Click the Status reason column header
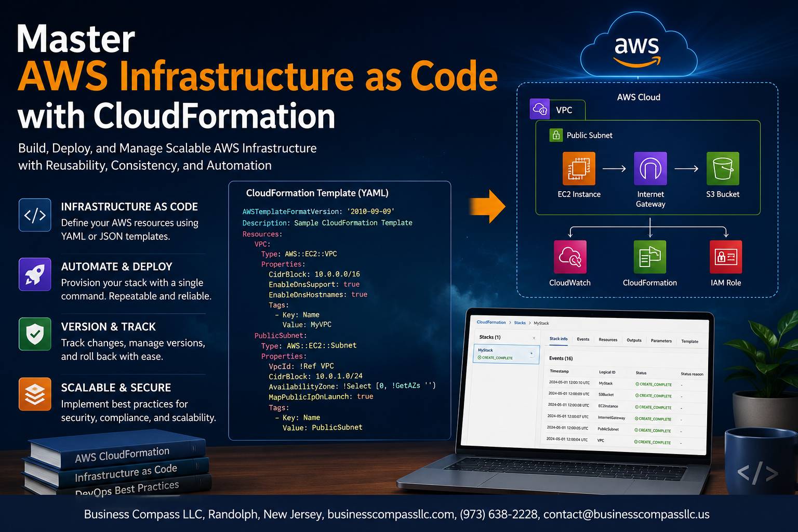 click(692, 374)
